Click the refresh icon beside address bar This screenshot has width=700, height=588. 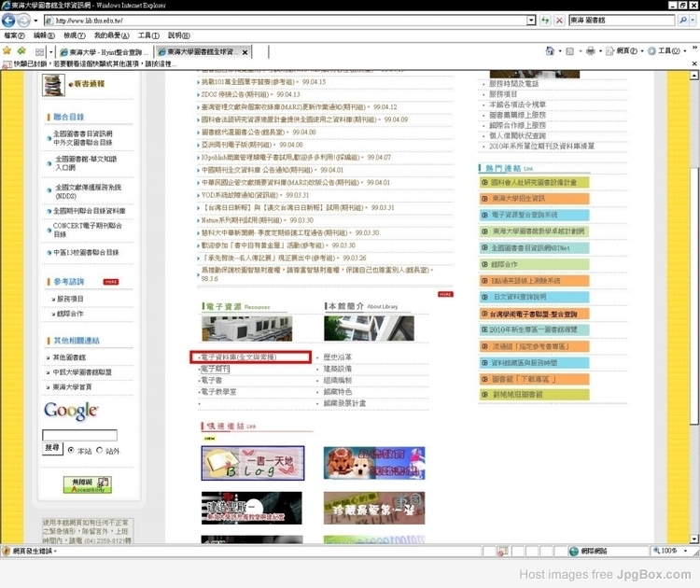[546, 20]
